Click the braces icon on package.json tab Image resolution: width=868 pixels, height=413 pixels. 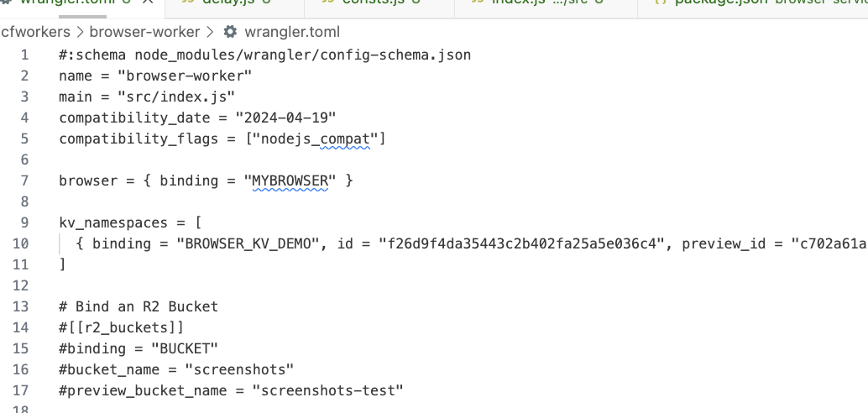661,3
